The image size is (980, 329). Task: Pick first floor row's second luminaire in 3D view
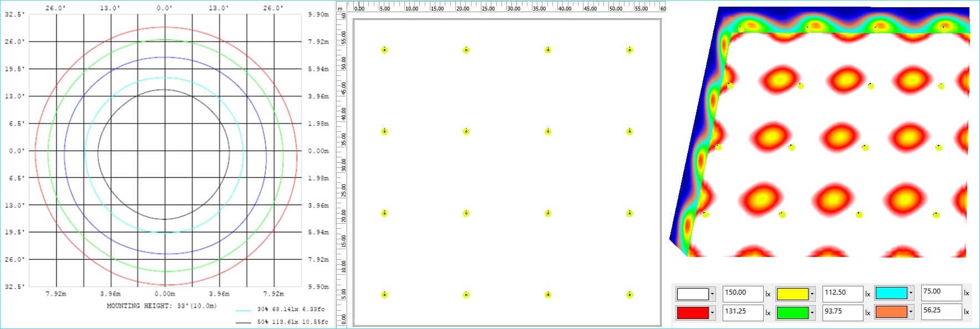pyautogui.click(x=800, y=85)
